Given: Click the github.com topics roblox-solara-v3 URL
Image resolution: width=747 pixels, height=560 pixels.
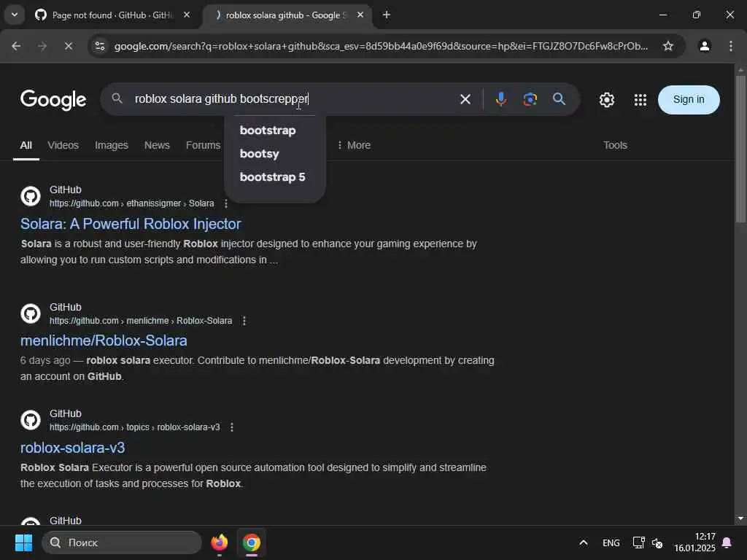Looking at the screenshot, I should [135, 427].
